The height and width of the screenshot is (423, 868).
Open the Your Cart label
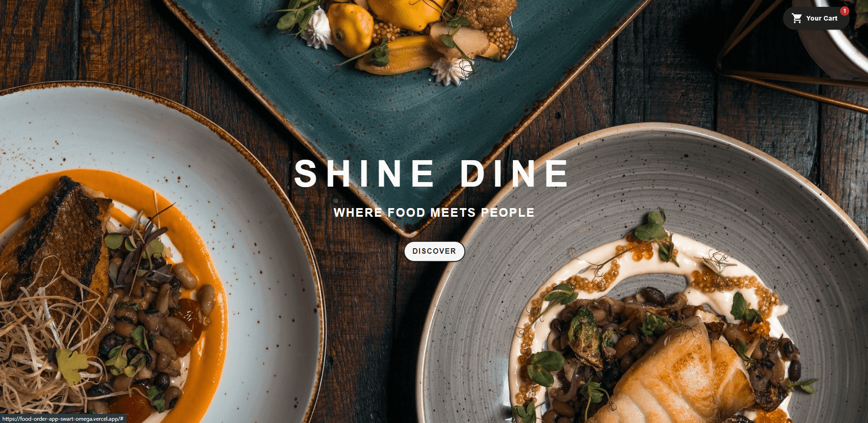point(821,18)
